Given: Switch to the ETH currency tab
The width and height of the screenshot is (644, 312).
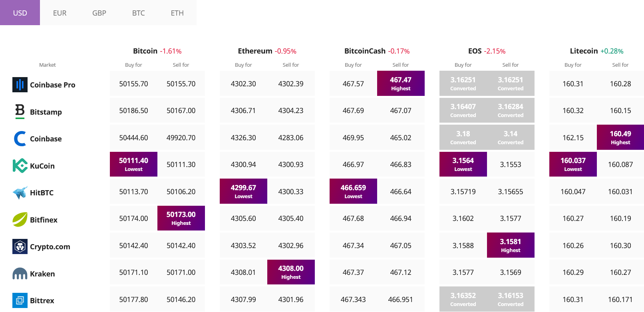Looking at the screenshot, I should point(177,13).
